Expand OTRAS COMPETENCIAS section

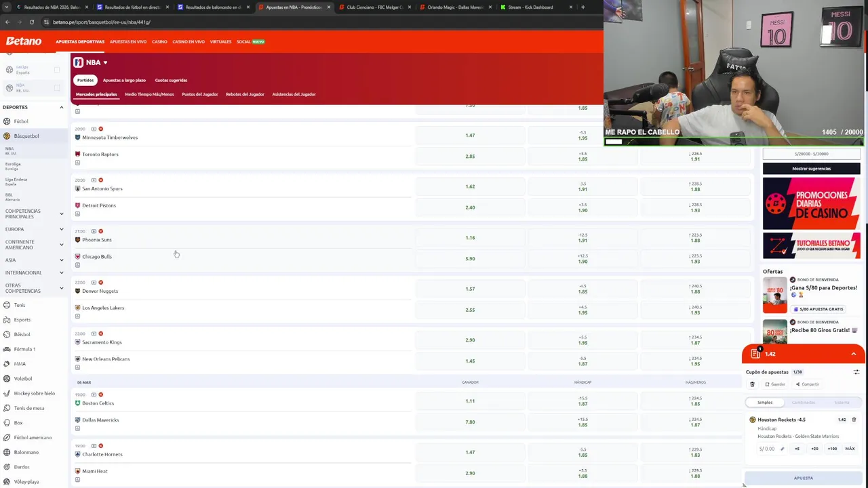[x=61, y=288]
